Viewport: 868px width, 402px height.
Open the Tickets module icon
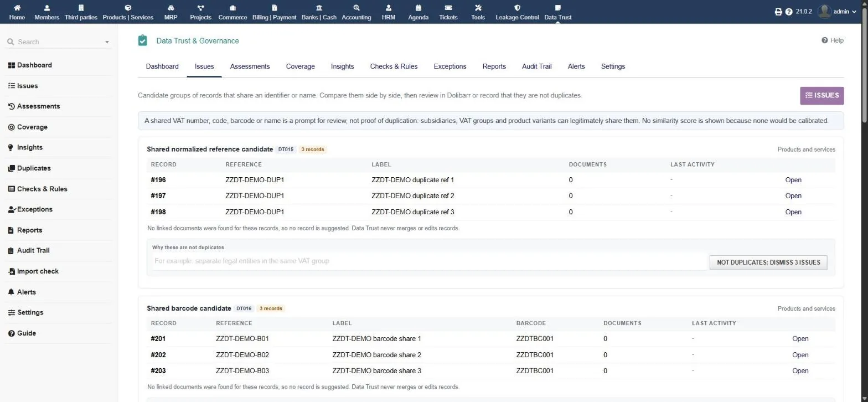[448, 8]
